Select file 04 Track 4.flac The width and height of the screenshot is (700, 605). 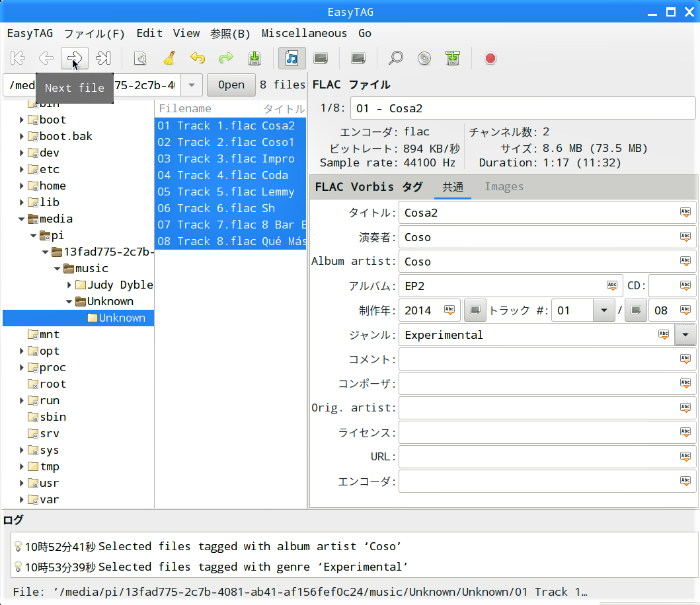230,175
